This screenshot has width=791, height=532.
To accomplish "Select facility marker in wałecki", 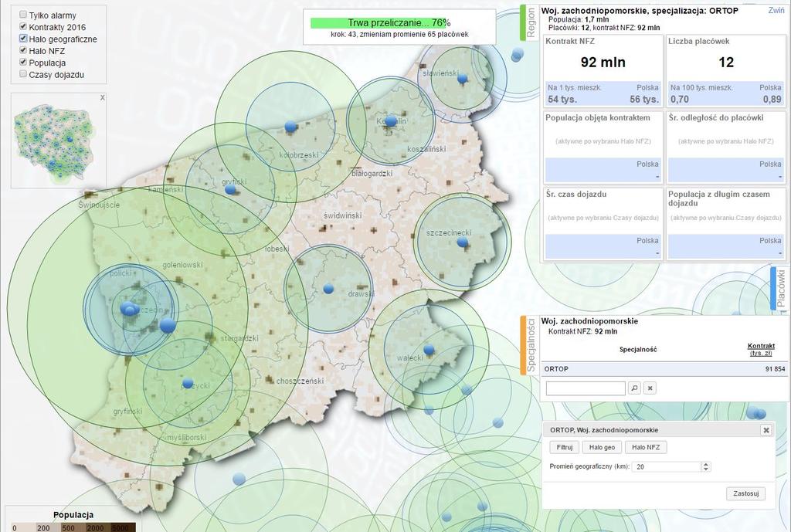I will pyautogui.click(x=429, y=350).
